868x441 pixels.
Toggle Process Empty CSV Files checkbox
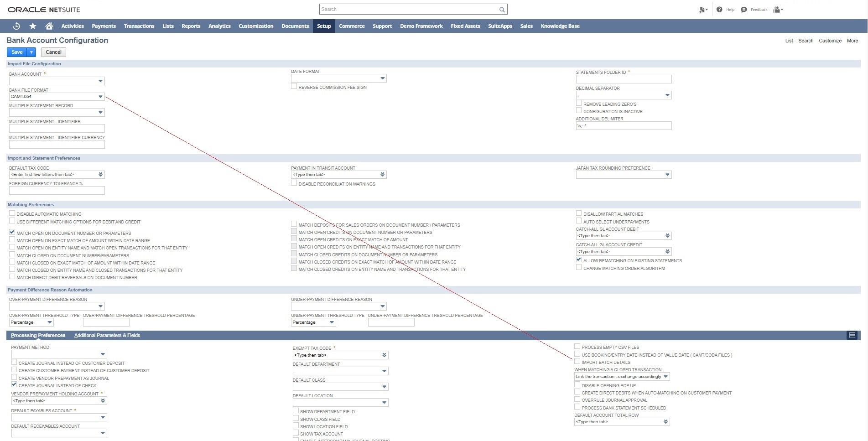click(577, 346)
